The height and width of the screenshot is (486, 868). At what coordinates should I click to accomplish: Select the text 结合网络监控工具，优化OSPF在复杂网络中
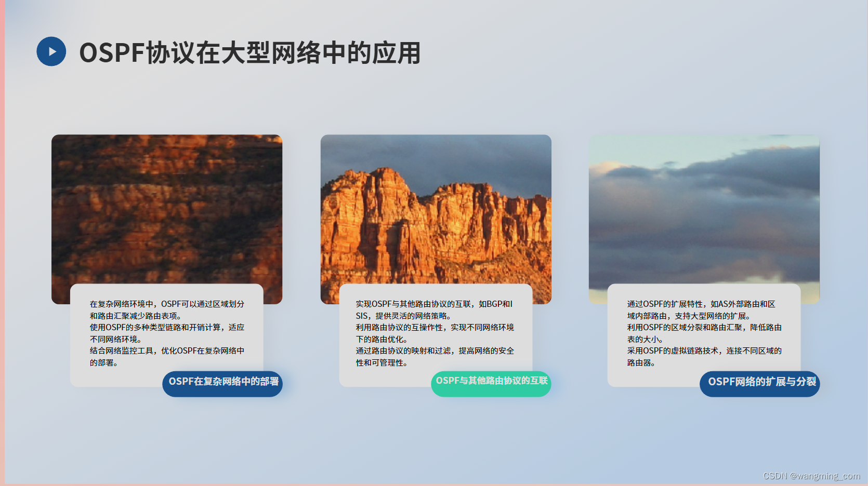pos(167,351)
